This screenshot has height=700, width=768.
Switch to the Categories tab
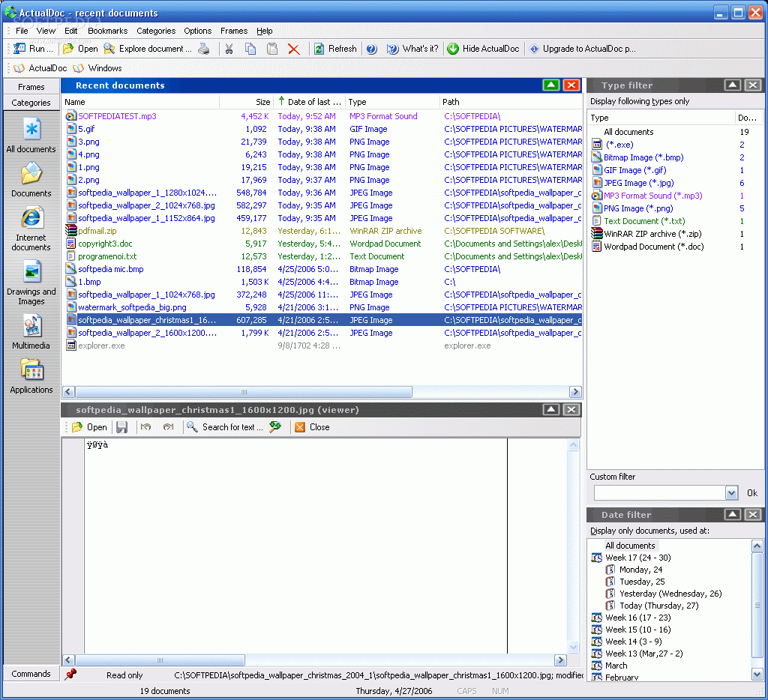pos(31,103)
